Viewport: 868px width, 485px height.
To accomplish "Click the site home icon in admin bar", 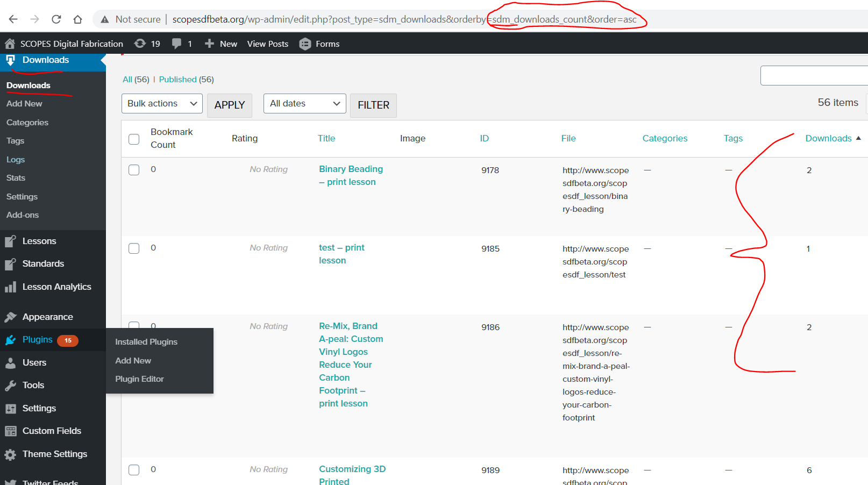I will pyautogui.click(x=10, y=44).
